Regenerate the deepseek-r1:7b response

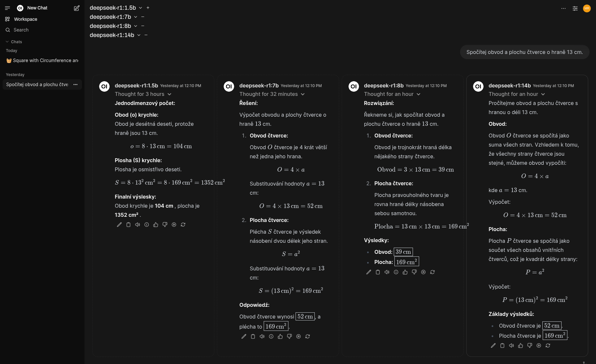pos(308,336)
